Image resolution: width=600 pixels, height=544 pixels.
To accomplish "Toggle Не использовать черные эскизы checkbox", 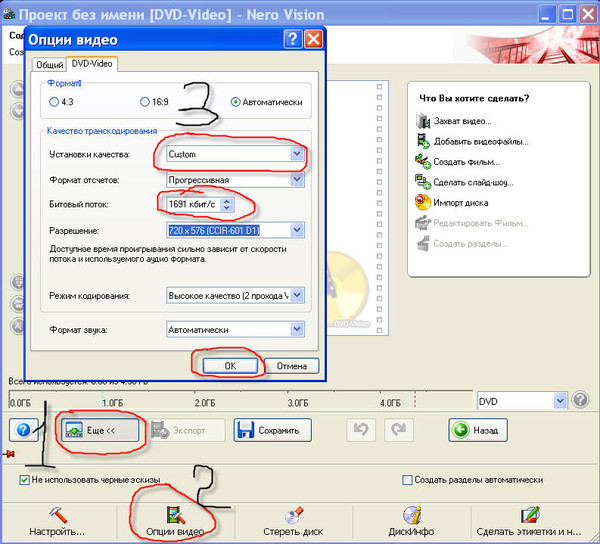I will [x=24, y=480].
